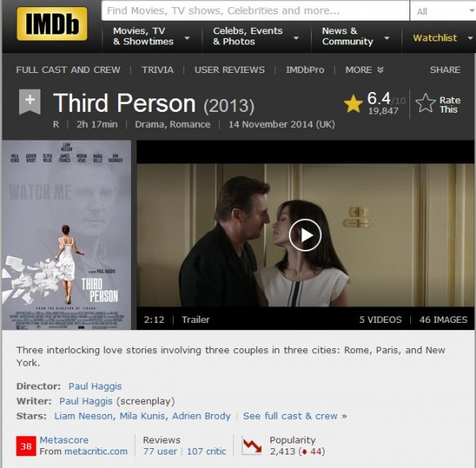This screenshot has width=476, height=468.
Task: Add Third Person to watchlist ribbon
Action: [x=29, y=102]
